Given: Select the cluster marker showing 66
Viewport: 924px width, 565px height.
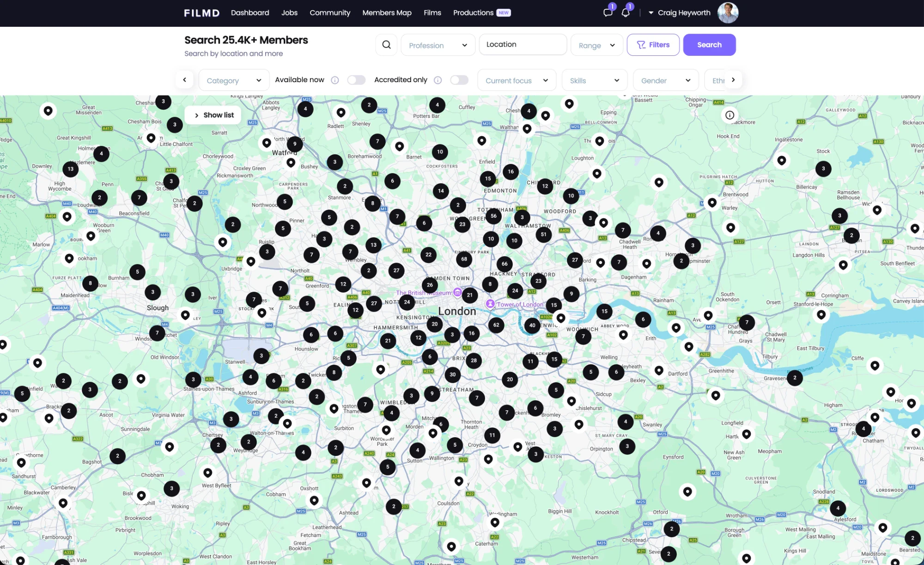Looking at the screenshot, I should [x=505, y=264].
